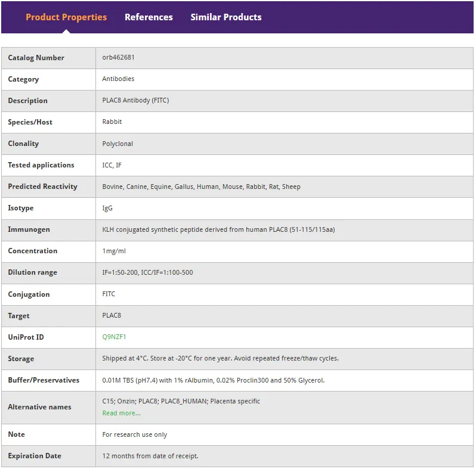Click the Expiration Date row label
476x469 pixels.
35,456
